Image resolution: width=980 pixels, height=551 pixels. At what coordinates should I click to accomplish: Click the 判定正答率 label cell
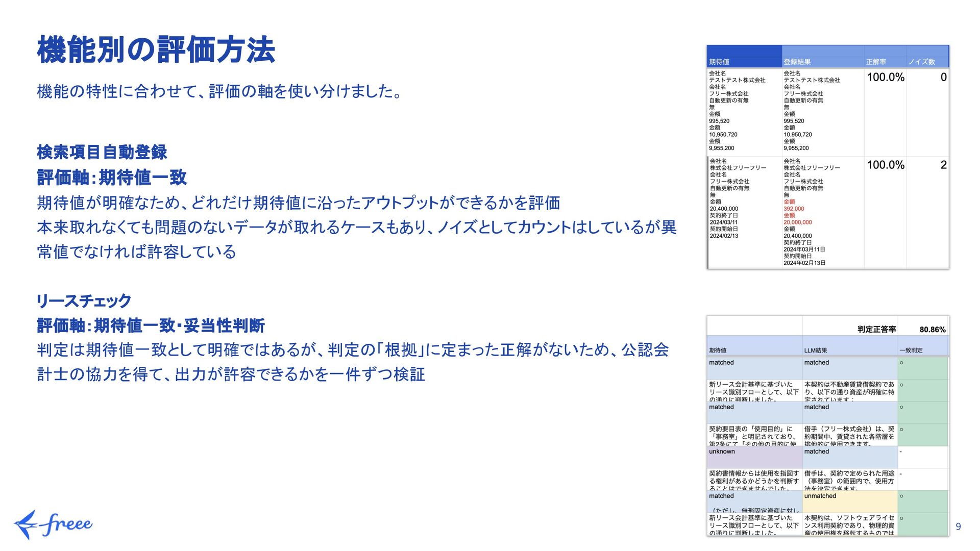pos(876,330)
